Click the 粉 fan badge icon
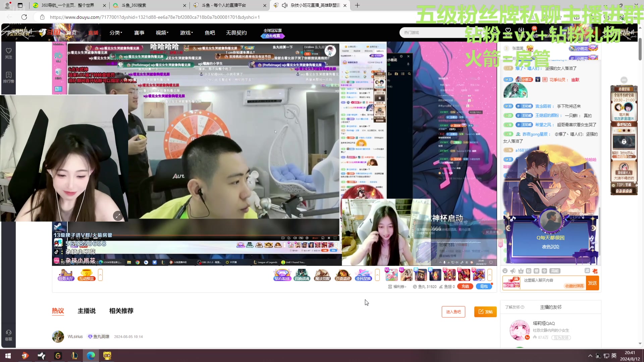This screenshot has width=644, height=362. (x=529, y=271)
